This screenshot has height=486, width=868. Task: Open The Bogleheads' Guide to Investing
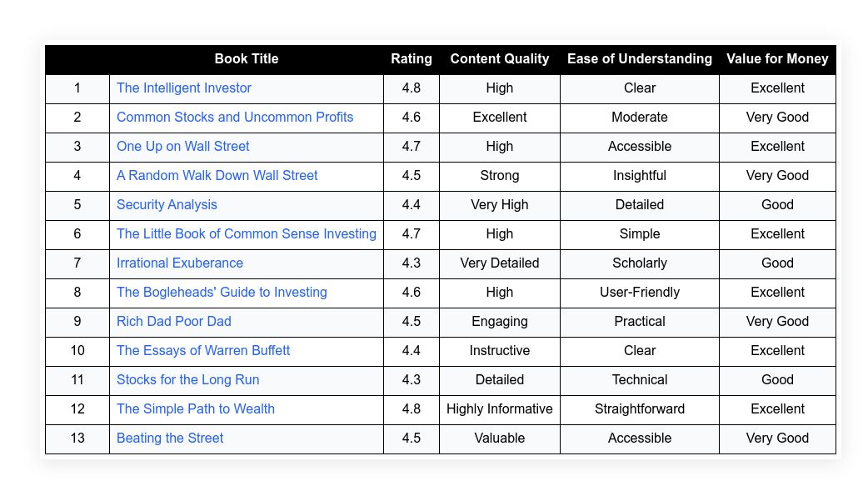222,292
